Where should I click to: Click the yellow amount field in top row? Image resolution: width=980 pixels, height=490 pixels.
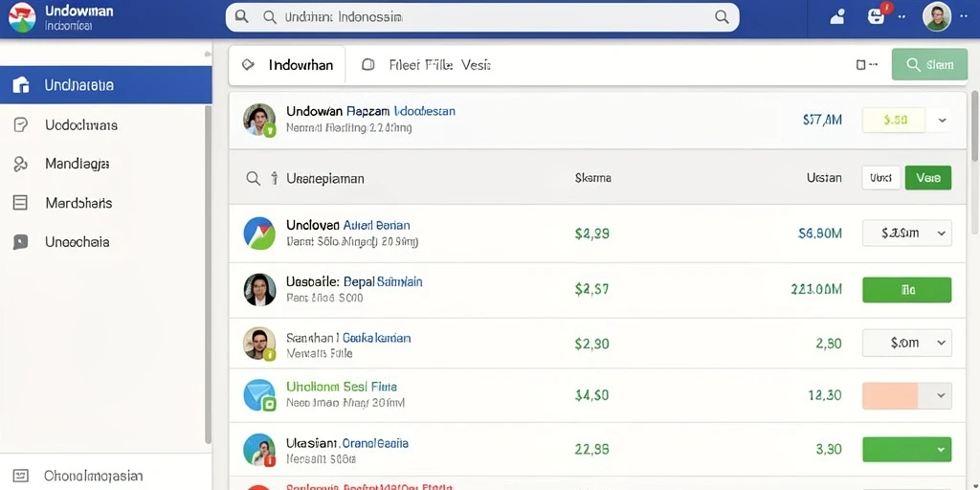(893, 120)
